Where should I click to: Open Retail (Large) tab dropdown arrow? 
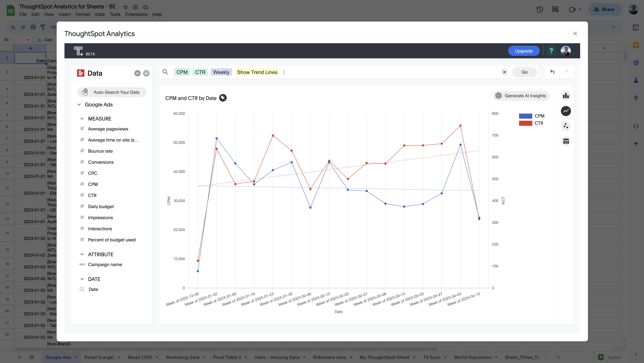(119, 357)
